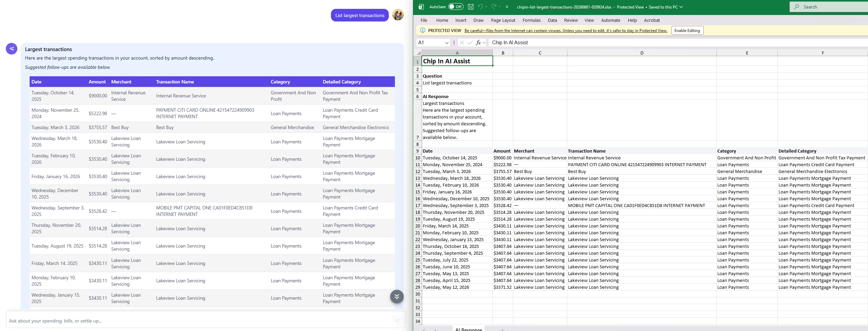
Task: Click the Select All corner triangle
Action: coord(418,53)
